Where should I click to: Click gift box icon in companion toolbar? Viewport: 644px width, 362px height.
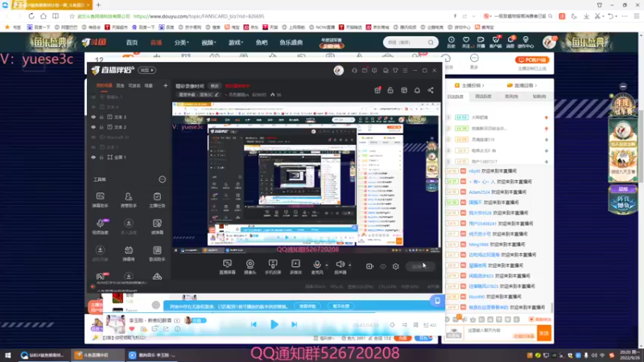pos(377,90)
